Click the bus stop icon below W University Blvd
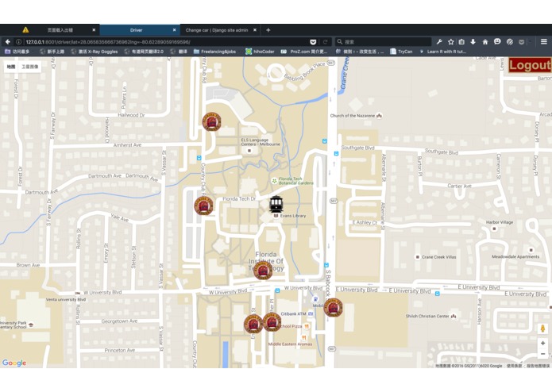 277,290
